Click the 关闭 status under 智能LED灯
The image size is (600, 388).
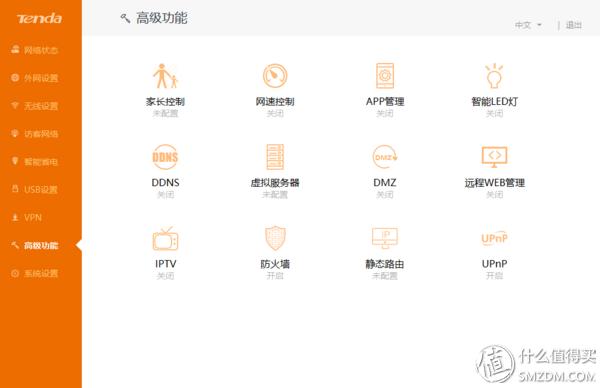tap(494, 113)
